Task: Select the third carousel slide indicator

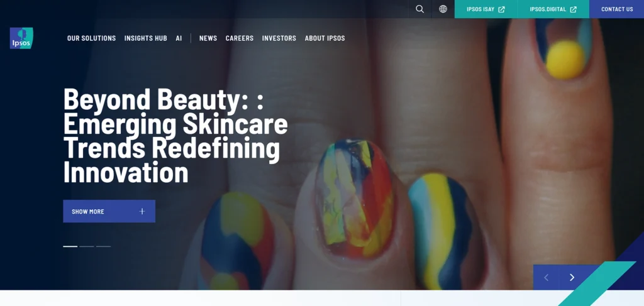Action: 104,246
